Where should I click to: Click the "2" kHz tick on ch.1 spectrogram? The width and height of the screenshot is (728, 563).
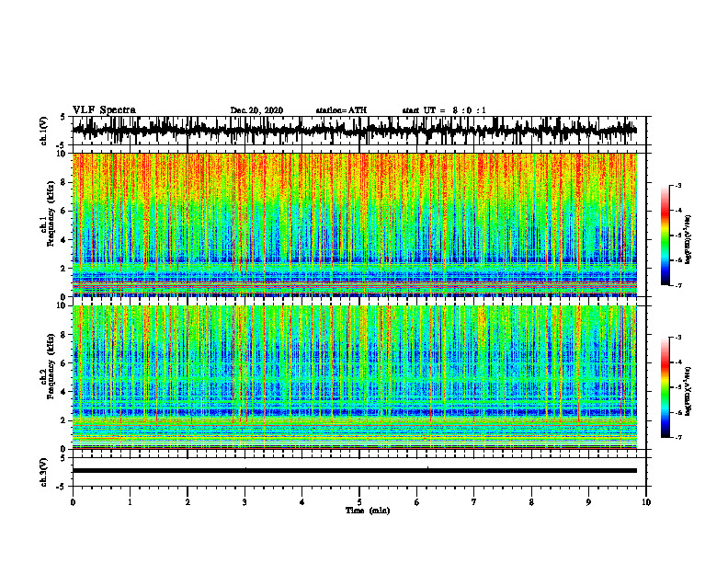(64, 268)
